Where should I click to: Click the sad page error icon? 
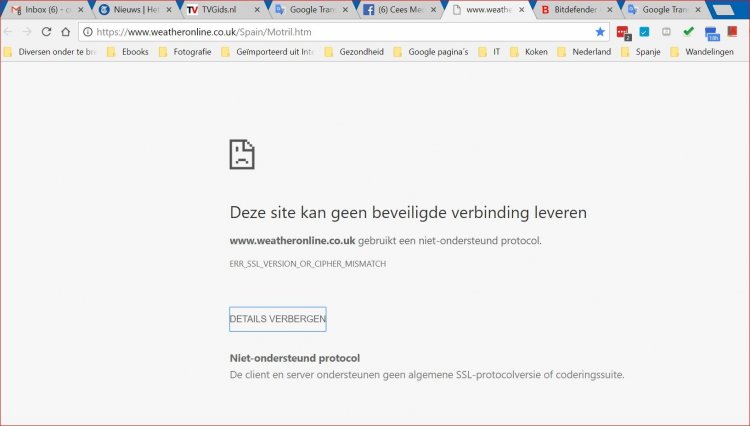point(242,154)
